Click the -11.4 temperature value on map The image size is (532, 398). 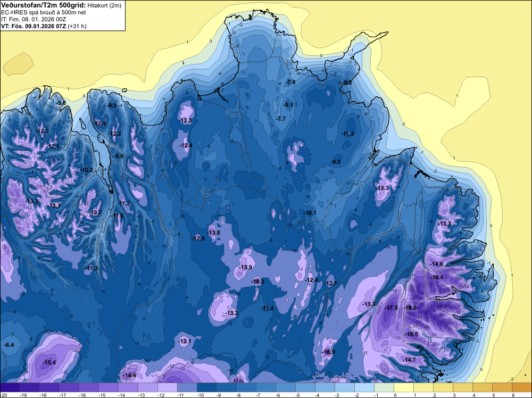(268, 309)
